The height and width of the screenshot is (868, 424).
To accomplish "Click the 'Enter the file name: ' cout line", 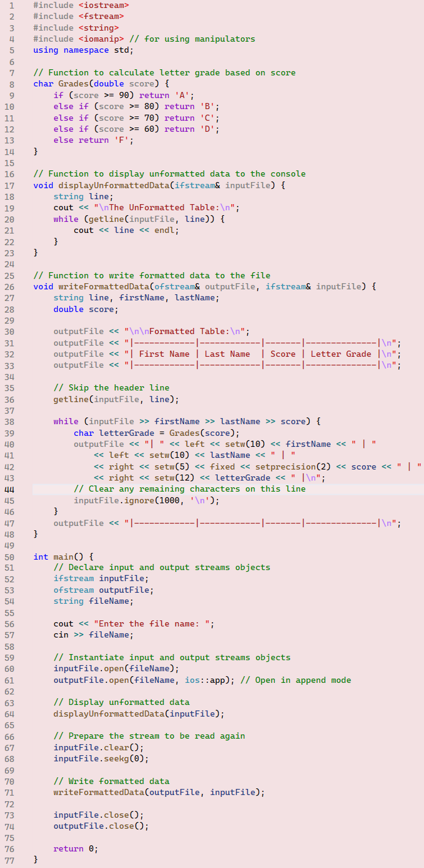I will (x=134, y=624).
